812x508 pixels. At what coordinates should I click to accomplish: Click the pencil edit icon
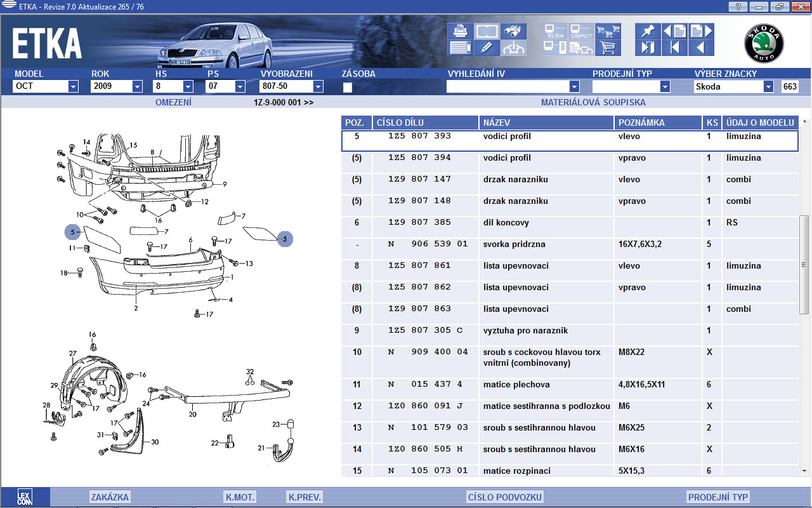pyautogui.click(x=485, y=48)
